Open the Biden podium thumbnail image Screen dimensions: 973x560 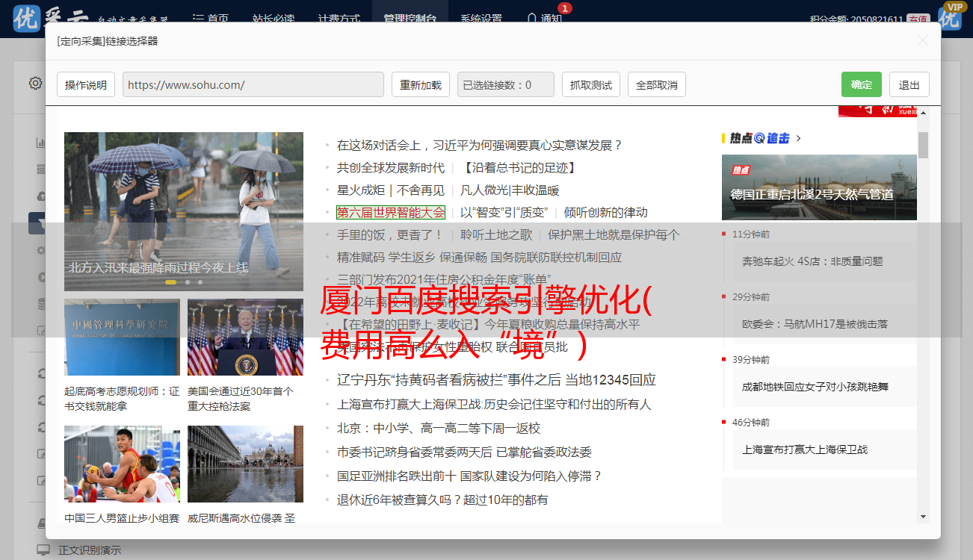pos(245,337)
